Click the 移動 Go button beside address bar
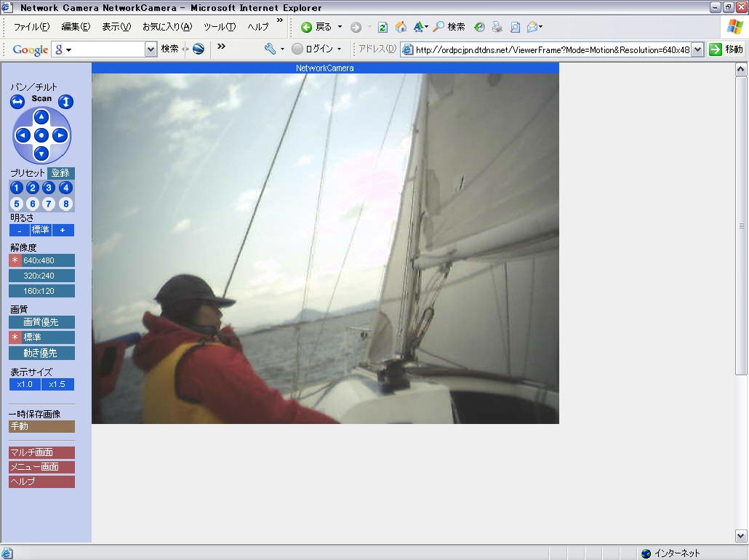 pyautogui.click(x=726, y=49)
